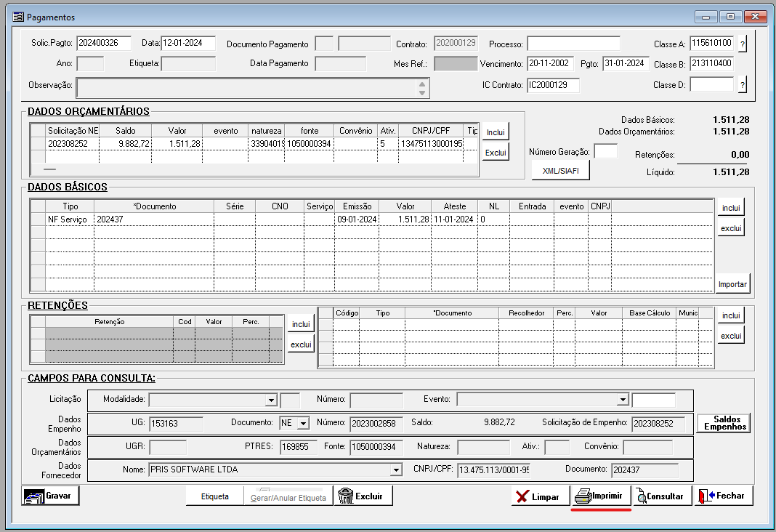
Task: Click the help question mark beside Classe D
Action: [x=743, y=85]
